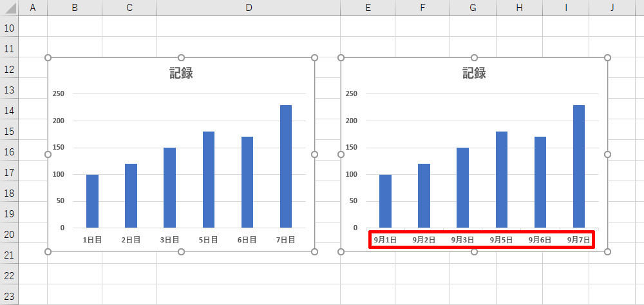This screenshot has height=305, width=644.
Task: Click the right chart's 記録 title
Action: 474,73
